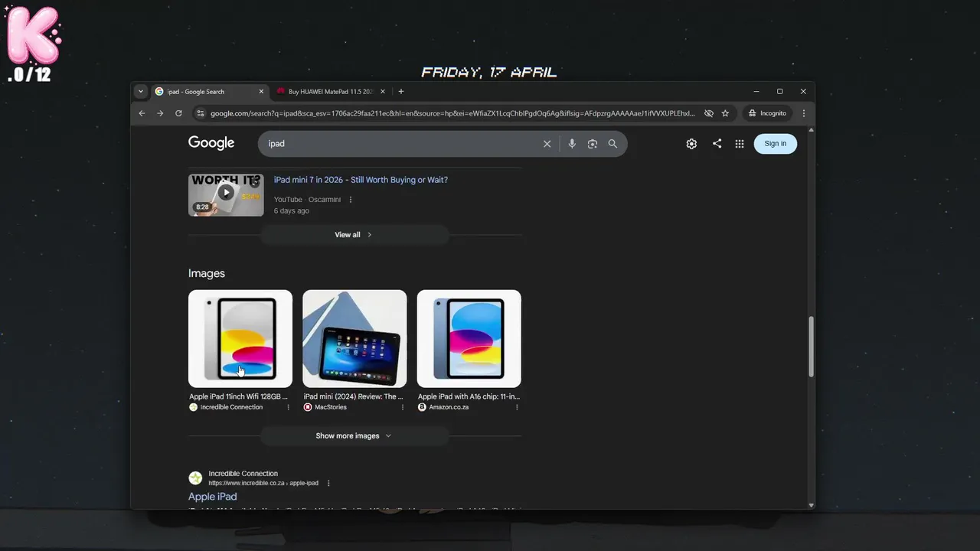Open Apple iPad with A16 chip image

tap(469, 338)
